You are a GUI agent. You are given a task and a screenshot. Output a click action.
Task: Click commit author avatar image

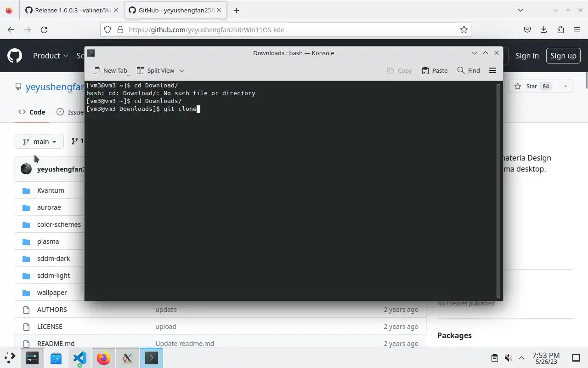[26, 169]
